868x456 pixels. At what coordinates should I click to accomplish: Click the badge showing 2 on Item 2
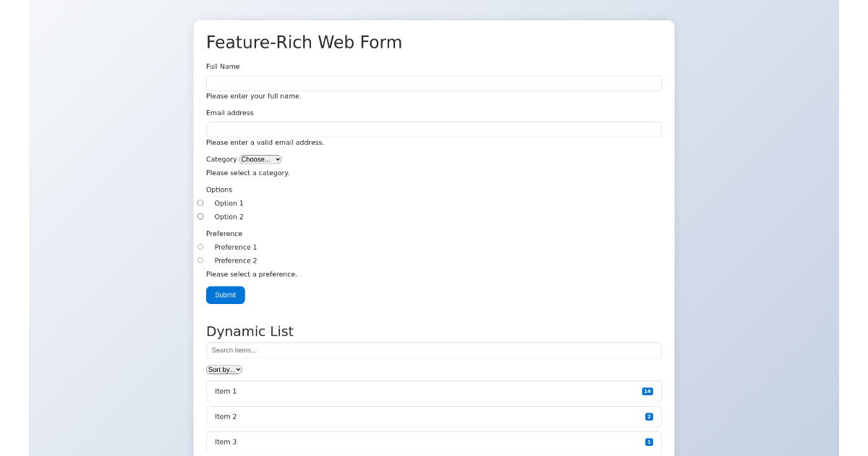[649, 416]
